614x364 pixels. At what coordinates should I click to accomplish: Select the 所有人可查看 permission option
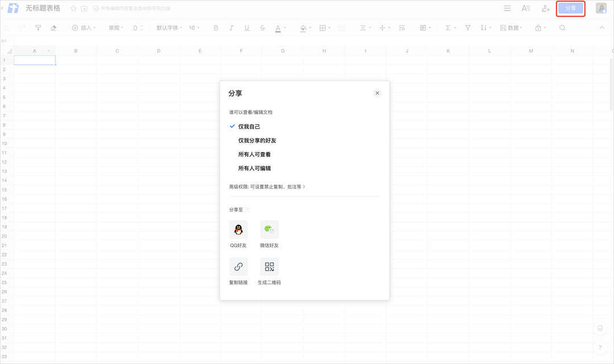(255, 154)
